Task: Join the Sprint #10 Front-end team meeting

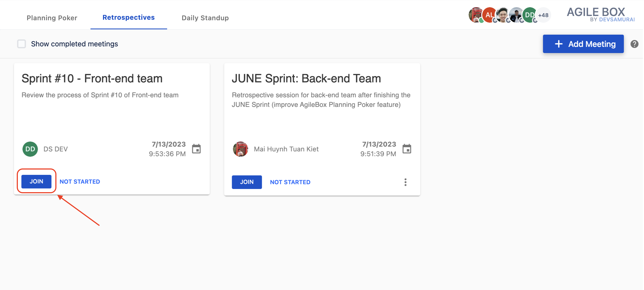Action: coord(36,182)
